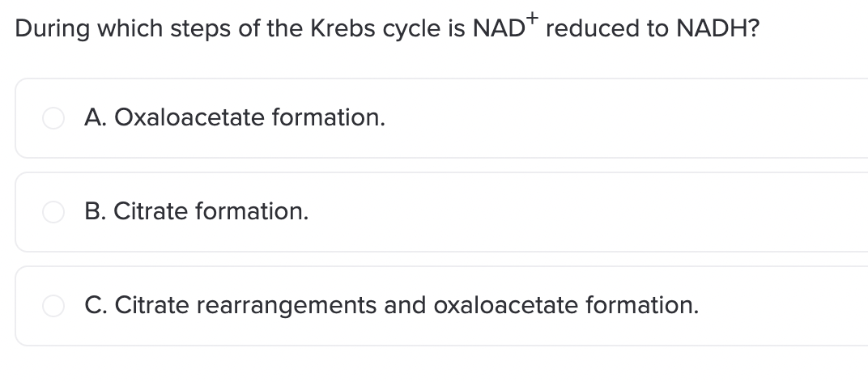Screen dimensions: 868x382
Task: Click empty area of option A card
Action: [626, 118]
